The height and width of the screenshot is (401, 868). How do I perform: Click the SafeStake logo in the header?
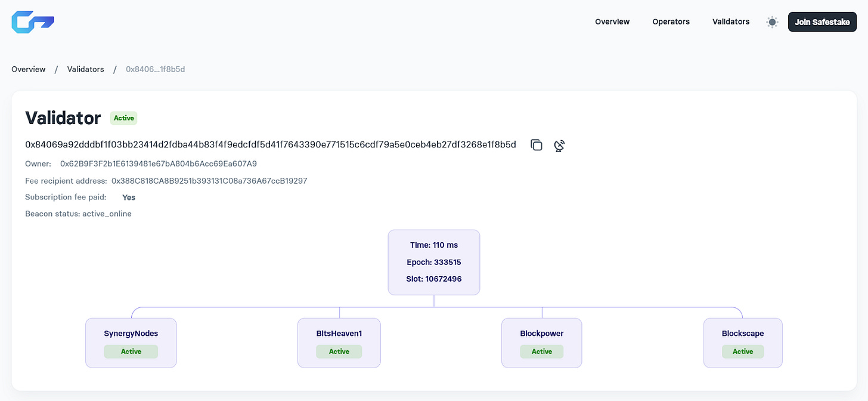coord(33,21)
